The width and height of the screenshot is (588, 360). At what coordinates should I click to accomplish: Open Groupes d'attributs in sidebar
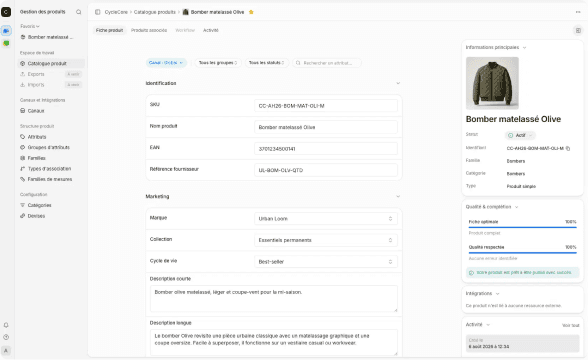click(x=51, y=147)
